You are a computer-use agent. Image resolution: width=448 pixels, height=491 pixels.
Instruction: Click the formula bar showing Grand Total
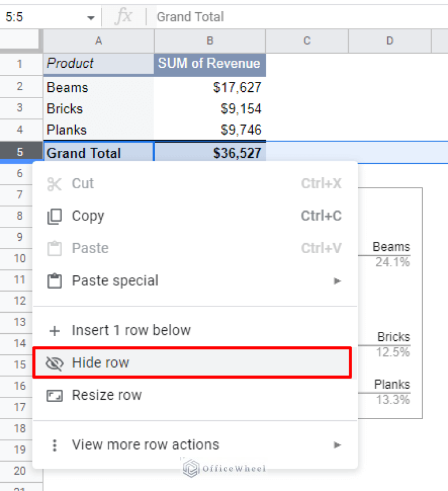pyautogui.click(x=292, y=17)
